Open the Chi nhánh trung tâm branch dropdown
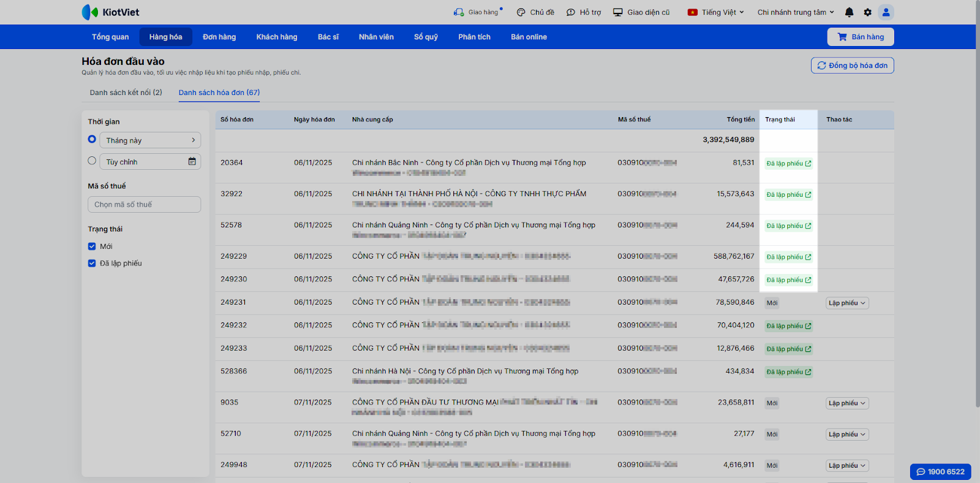Screen dimensions: 980x483 (796, 12)
